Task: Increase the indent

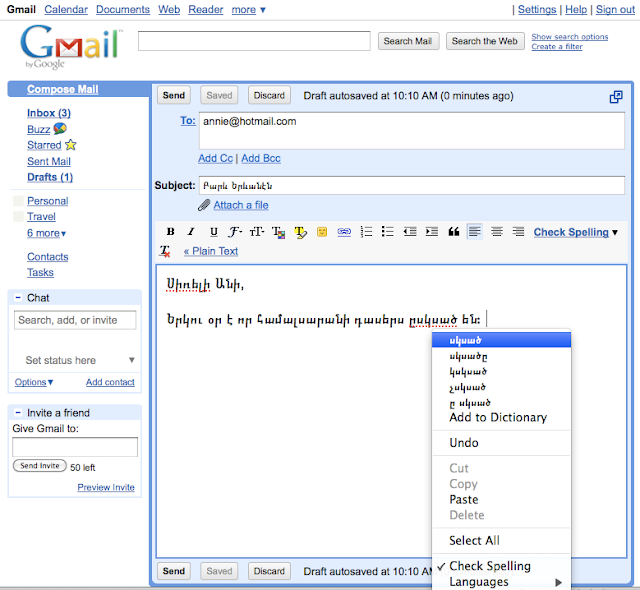Action: (x=431, y=232)
